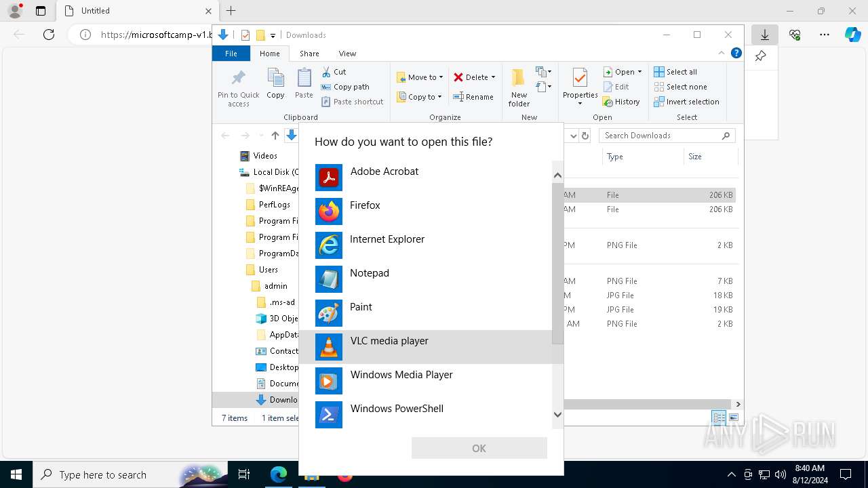Open Explorer Help icon
The height and width of the screenshot is (488, 868).
coord(736,53)
